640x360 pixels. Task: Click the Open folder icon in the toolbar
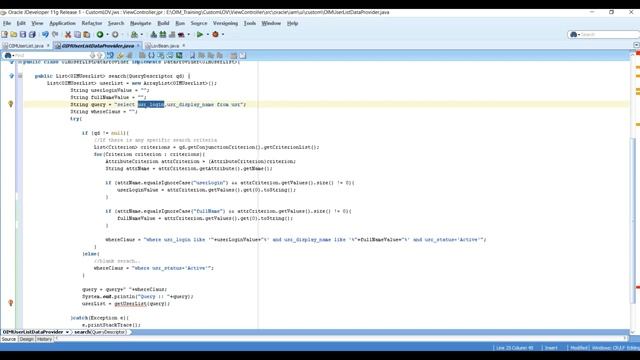[x=13, y=35]
